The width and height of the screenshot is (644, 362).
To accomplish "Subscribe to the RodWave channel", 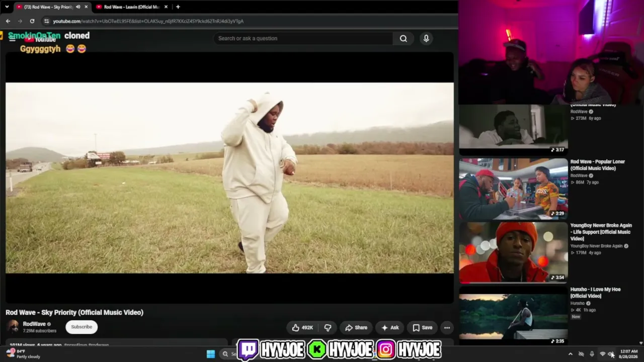I will click(x=82, y=327).
